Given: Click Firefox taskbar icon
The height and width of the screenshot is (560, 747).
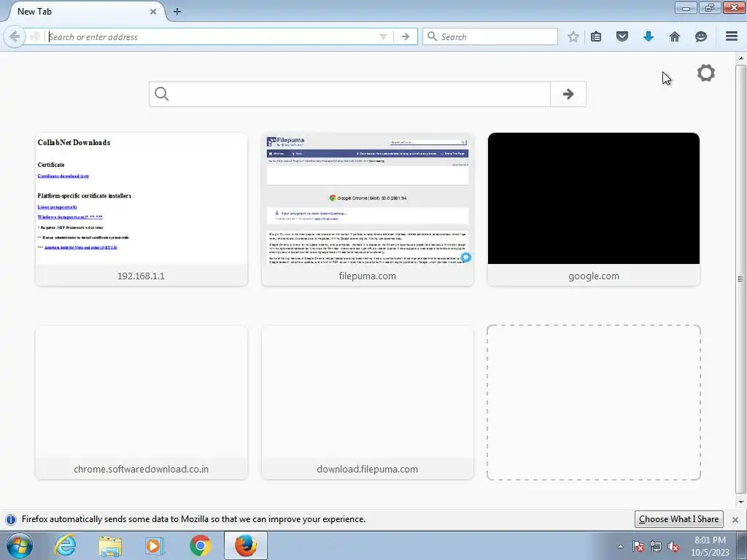Looking at the screenshot, I should (245, 545).
